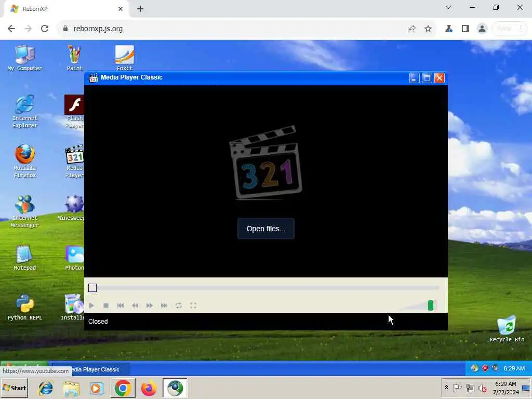Click the RebornXP browser tab
The width and height of the screenshot is (532, 399).
point(66,9)
